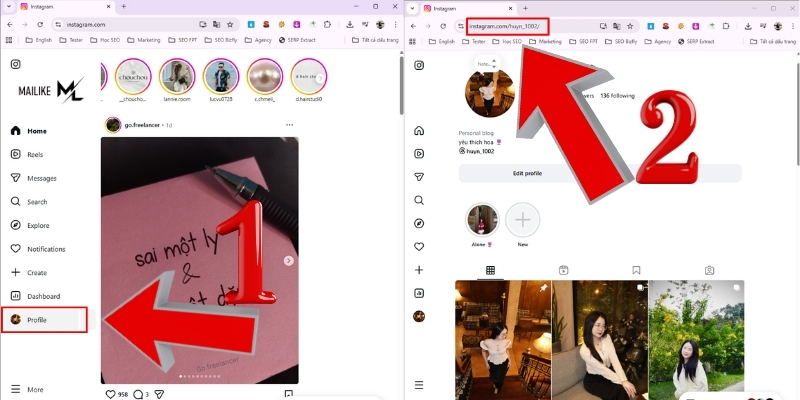Switch to the tagged tab on the profile

[x=709, y=270]
